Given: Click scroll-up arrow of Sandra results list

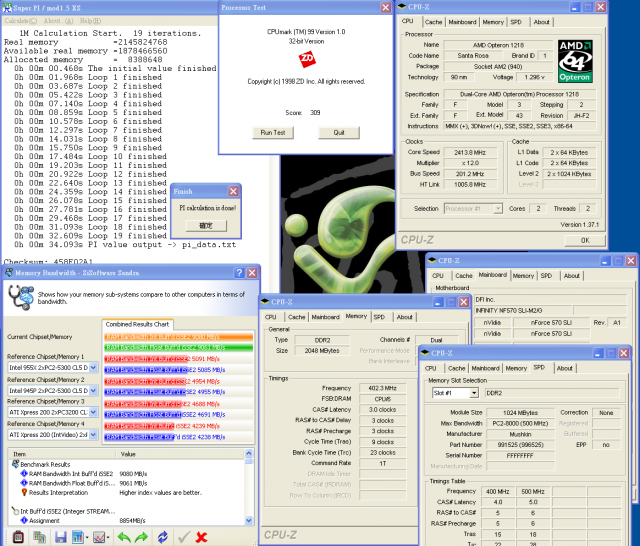Looking at the screenshot, I should coord(249,454).
